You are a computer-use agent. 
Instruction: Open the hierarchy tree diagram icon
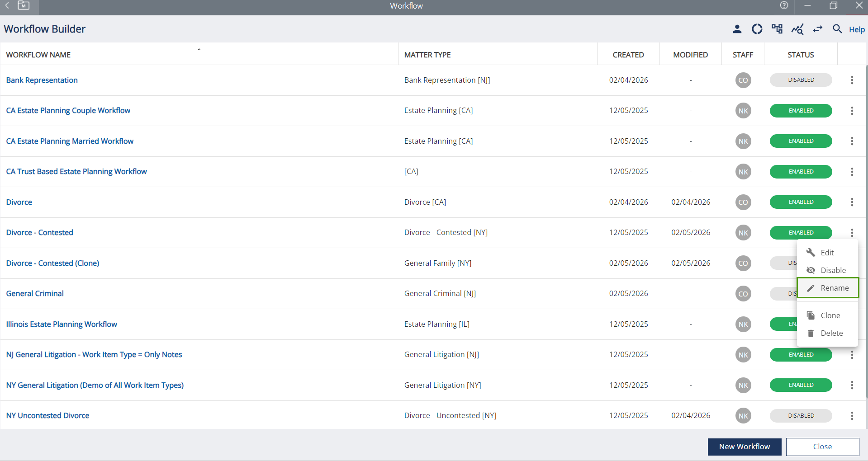click(777, 29)
